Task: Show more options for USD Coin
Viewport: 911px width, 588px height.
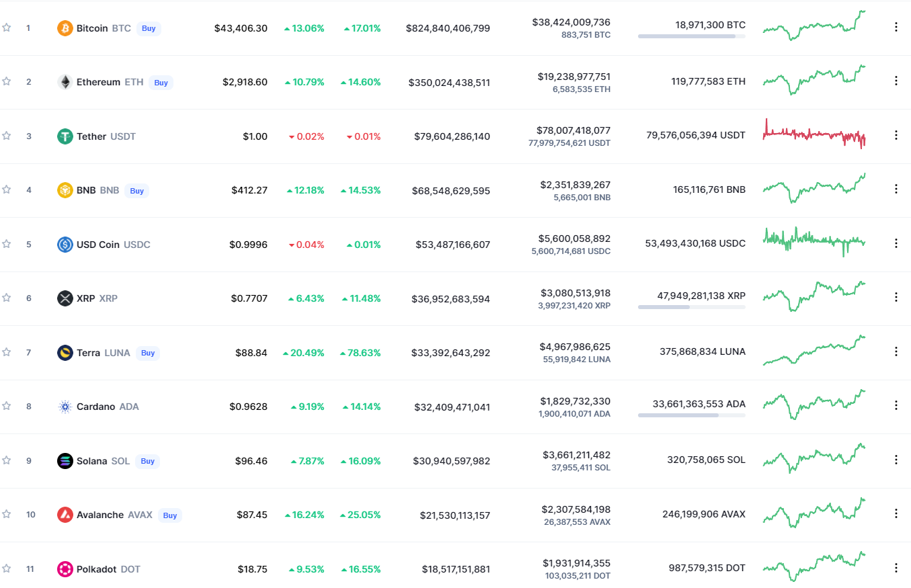Action: tap(896, 243)
